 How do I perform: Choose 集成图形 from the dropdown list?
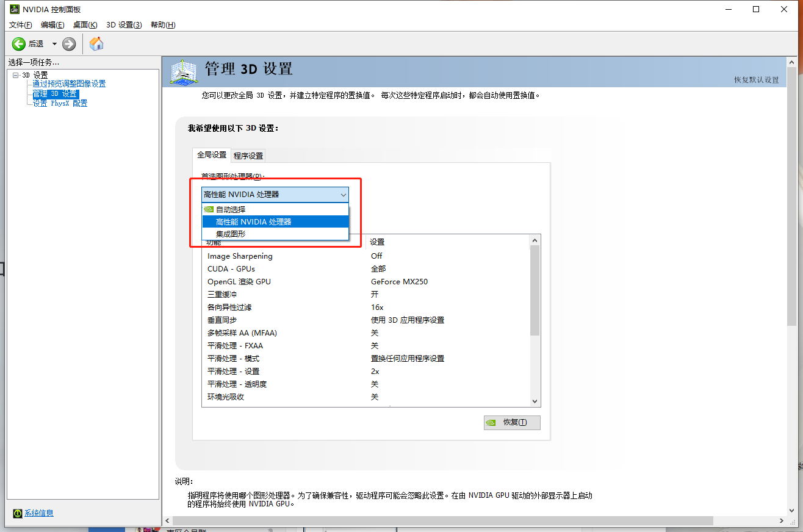coord(275,234)
